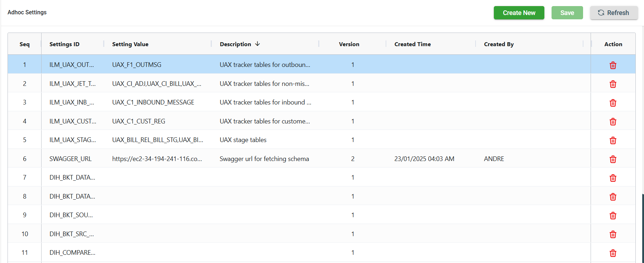Click trash icon for row 2 ILM_UAX_JET_T
Screen dimensions: 644x263
pos(613,84)
